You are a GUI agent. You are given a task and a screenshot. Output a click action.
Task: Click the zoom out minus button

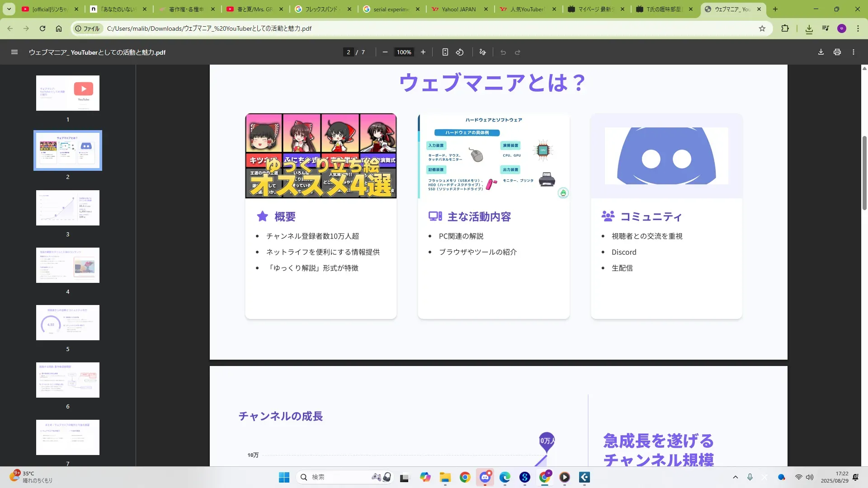[385, 52]
